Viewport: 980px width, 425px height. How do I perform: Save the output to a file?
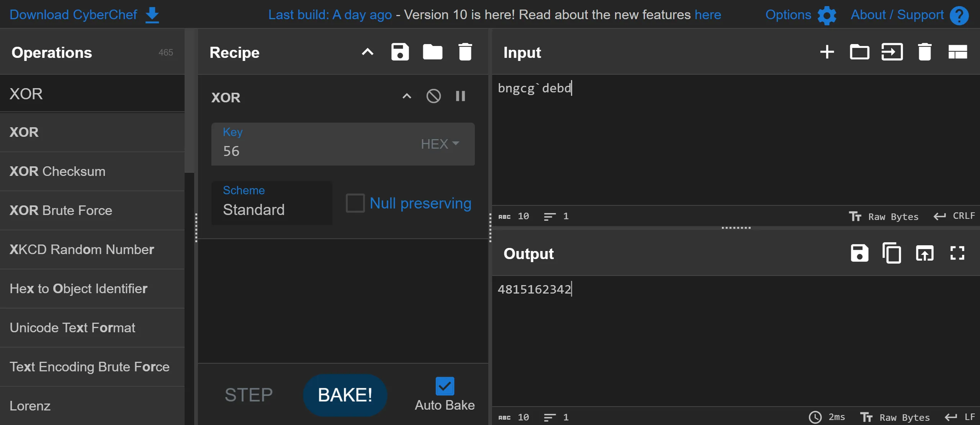[859, 253]
